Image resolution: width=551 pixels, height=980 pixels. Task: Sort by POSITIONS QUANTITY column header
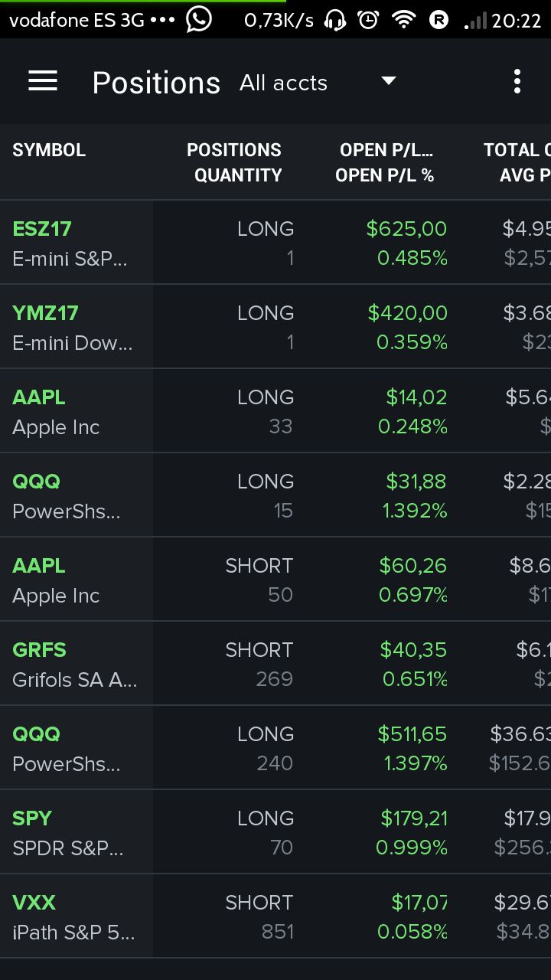(x=234, y=162)
